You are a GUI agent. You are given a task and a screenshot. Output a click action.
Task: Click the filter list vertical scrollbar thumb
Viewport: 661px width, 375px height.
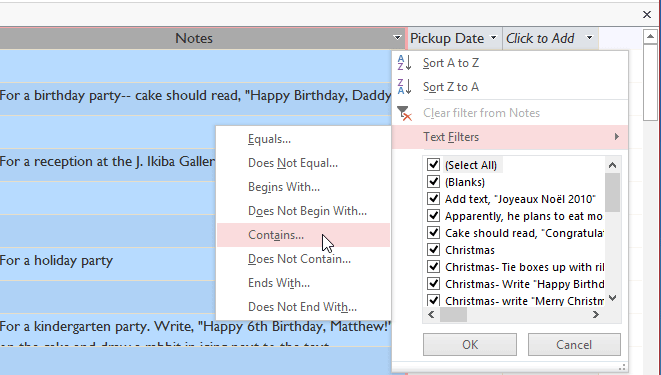tap(613, 193)
